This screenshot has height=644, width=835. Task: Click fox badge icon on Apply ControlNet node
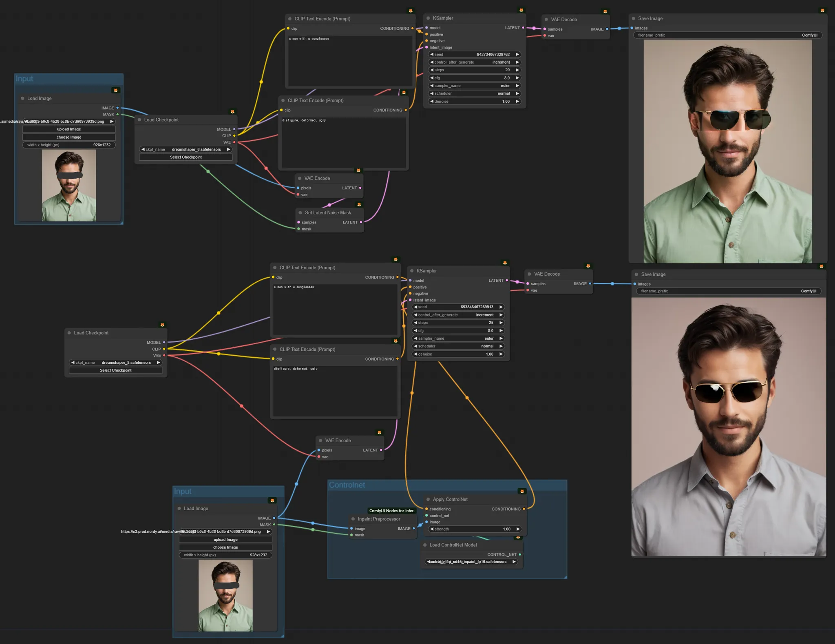tap(522, 491)
